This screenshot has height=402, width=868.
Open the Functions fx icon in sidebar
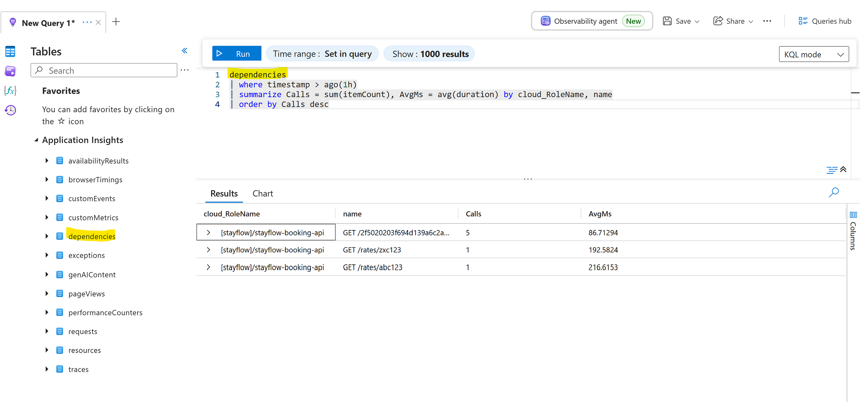pos(10,90)
